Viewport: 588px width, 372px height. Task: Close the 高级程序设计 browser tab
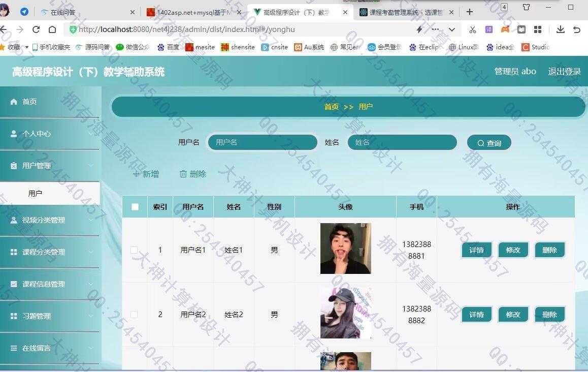pyautogui.click(x=345, y=12)
